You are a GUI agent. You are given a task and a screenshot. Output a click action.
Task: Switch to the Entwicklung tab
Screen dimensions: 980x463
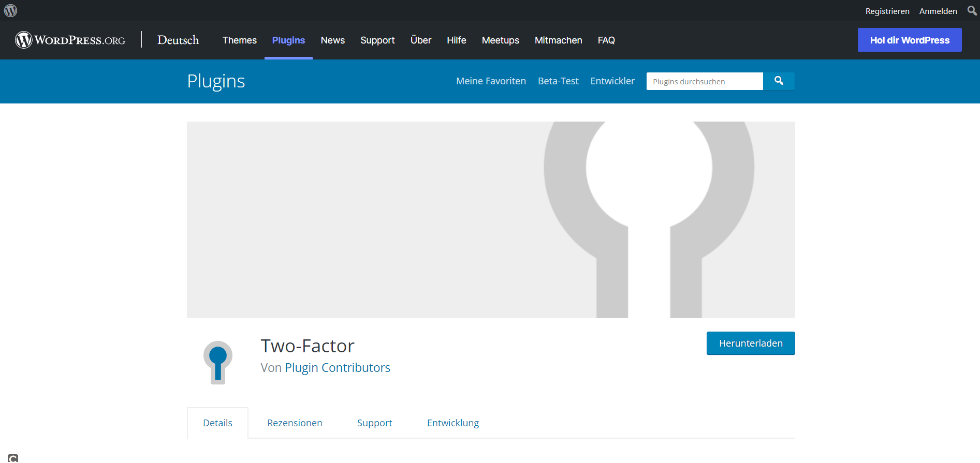pos(453,423)
